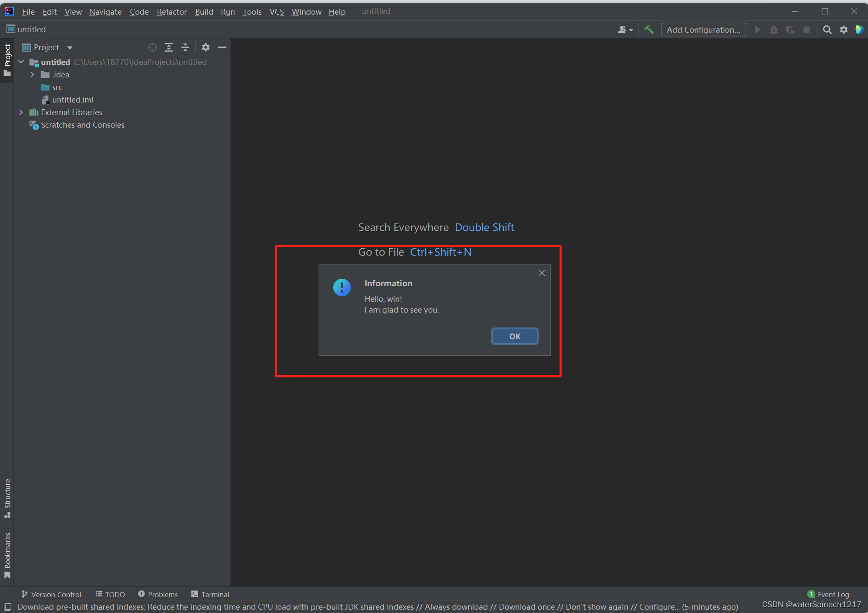Screen dimensions: 868x613
Task: Click the Select Opened File locate icon
Action: pyautogui.click(x=153, y=47)
